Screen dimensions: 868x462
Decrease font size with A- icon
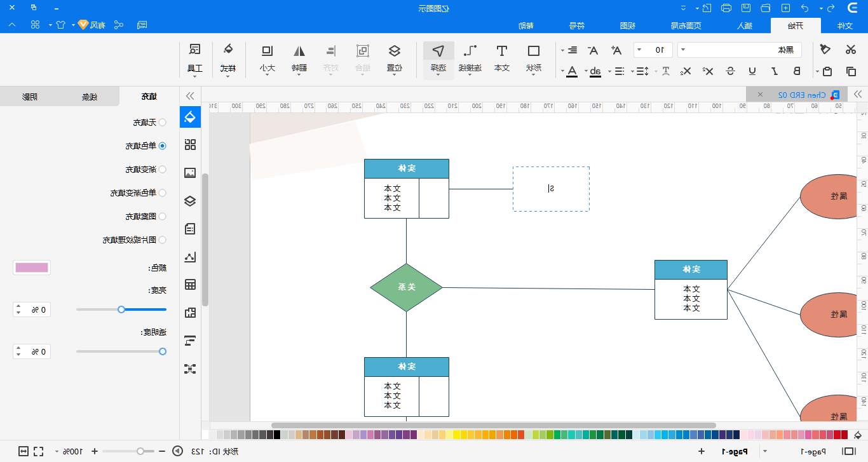pos(593,50)
